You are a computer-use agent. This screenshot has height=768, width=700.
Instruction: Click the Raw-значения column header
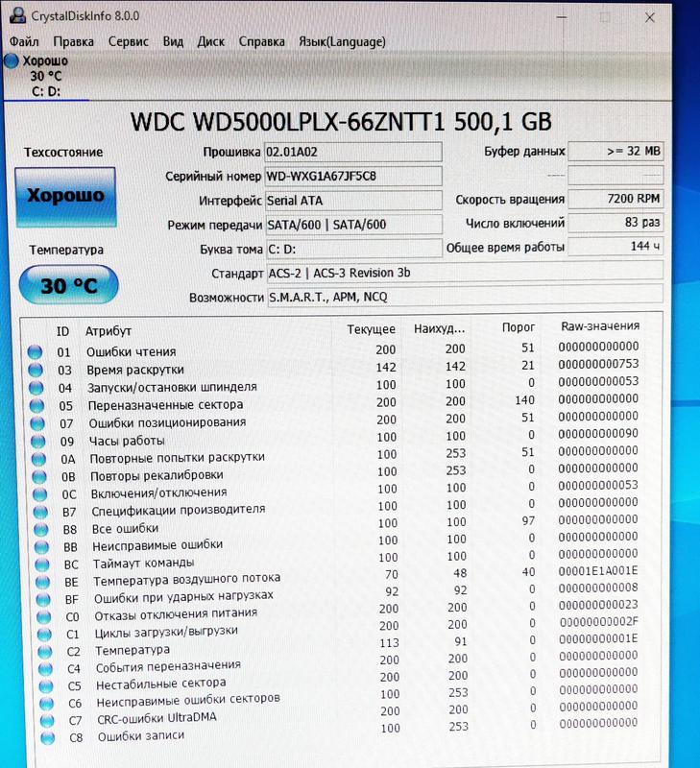(599, 326)
